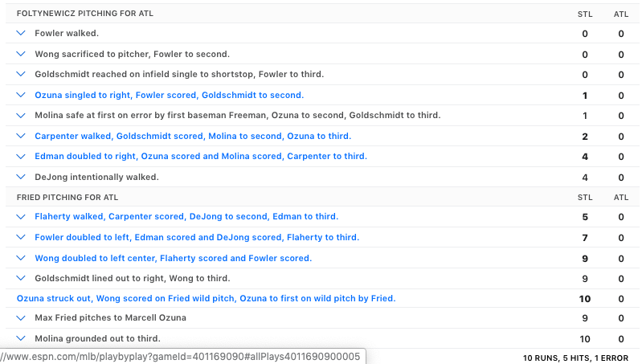
Task: Toggle chevron for Wong doubled to left center
Action: pyautogui.click(x=22, y=258)
